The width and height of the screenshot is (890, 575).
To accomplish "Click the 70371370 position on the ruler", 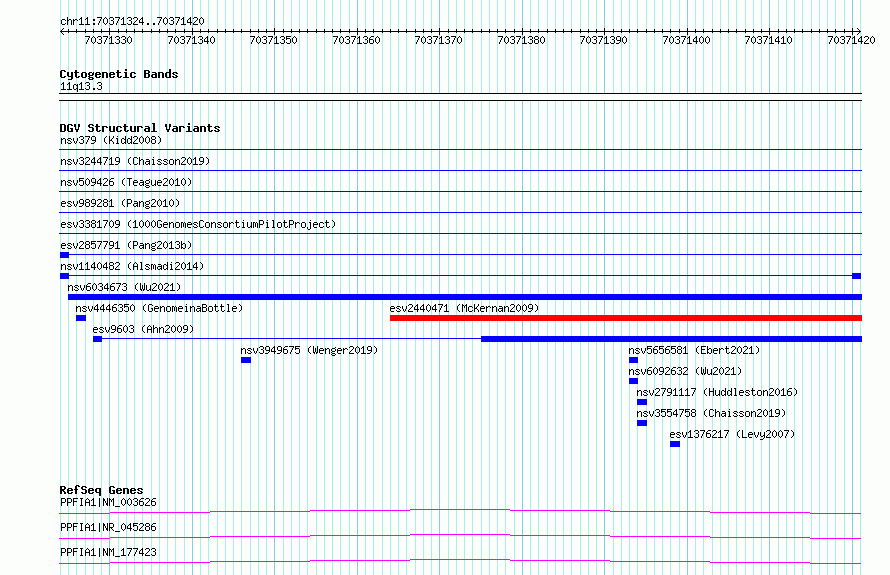I will 438,40.
